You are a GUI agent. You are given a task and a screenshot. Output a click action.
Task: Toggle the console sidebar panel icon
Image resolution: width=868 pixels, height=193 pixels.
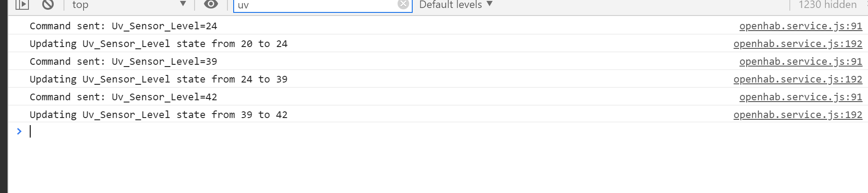point(22,4)
